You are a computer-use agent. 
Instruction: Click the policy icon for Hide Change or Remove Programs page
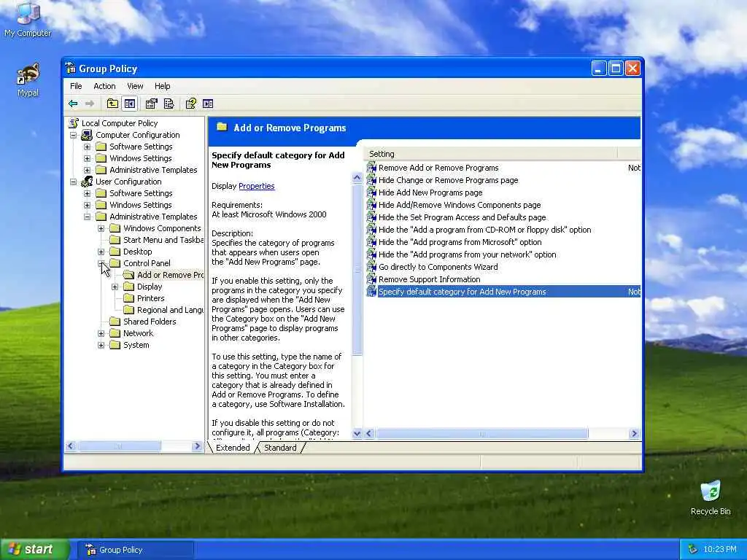[371, 180]
